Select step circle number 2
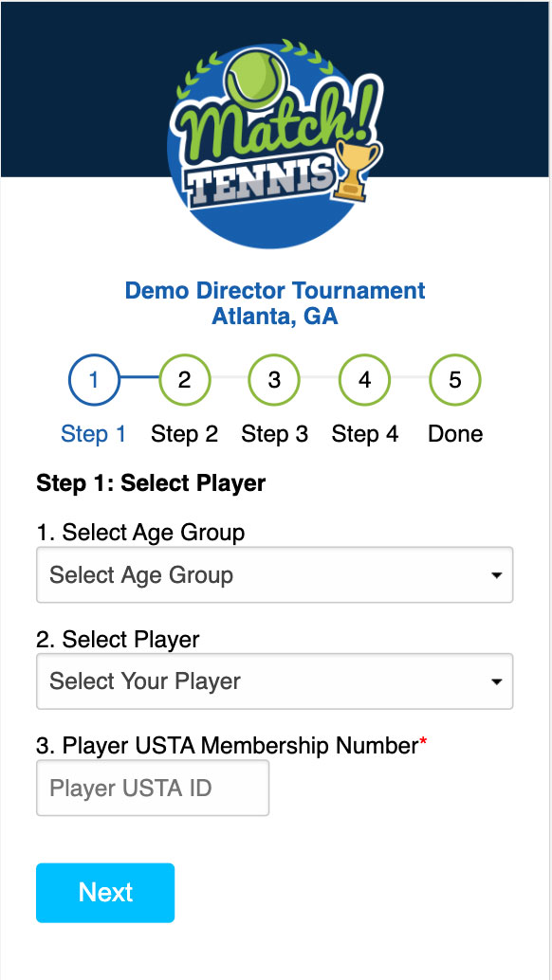 184,379
